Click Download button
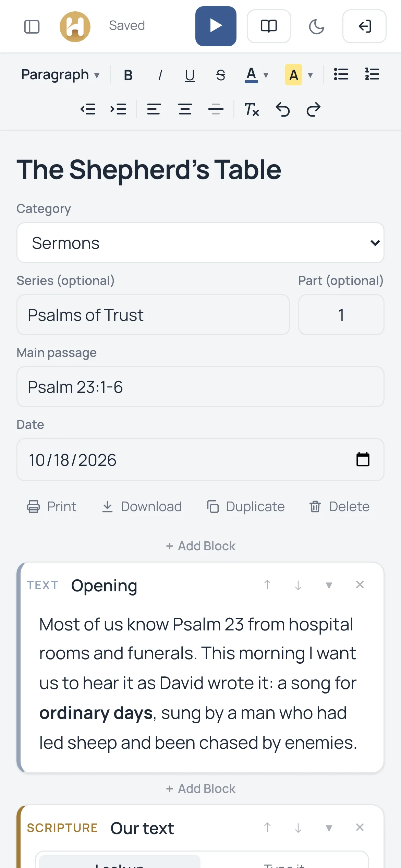Viewport: 401px width, 868px height. pos(142,507)
